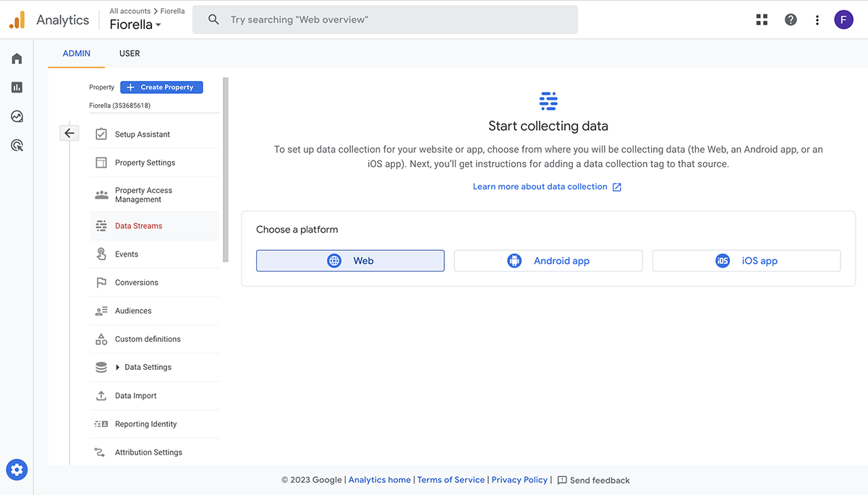Click the Admin gear icon
The height and width of the screenshot is (495, 868).
pos(17,470)
